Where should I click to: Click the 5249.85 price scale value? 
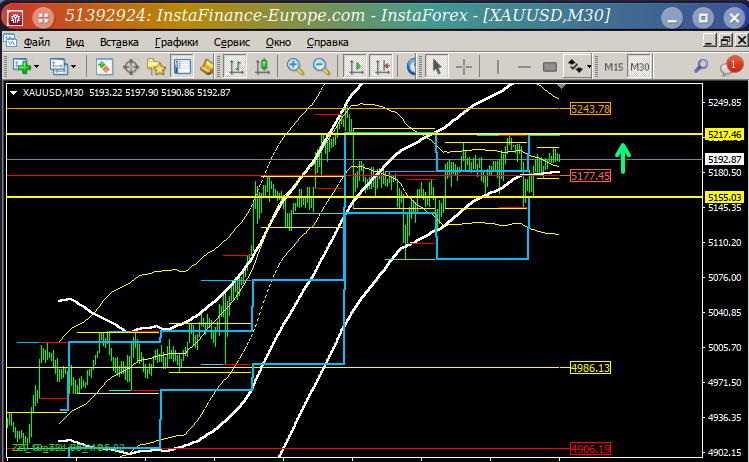724,102
